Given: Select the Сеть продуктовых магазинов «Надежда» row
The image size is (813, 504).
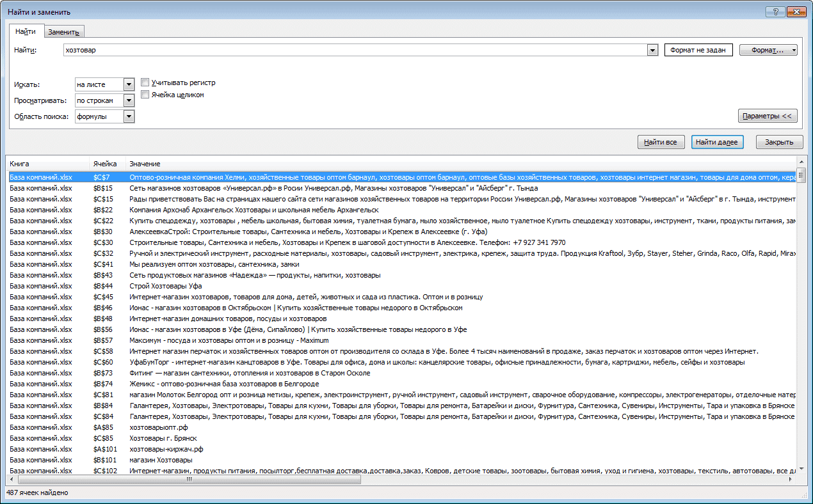Looking at the screenshot, I should tap(401, 275).
